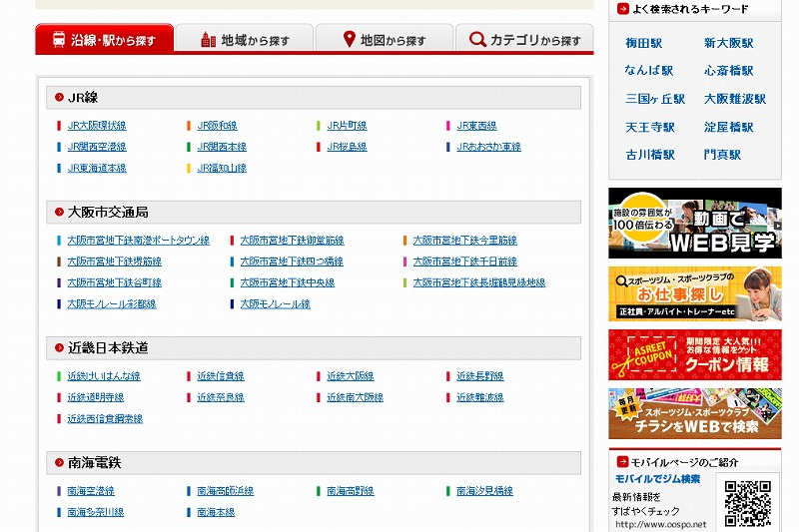The height and width of the screenshot is (532, 799).
Task: Open 大阪市営地下鉄今里筋線 link
Action: (x=465, y=241)
